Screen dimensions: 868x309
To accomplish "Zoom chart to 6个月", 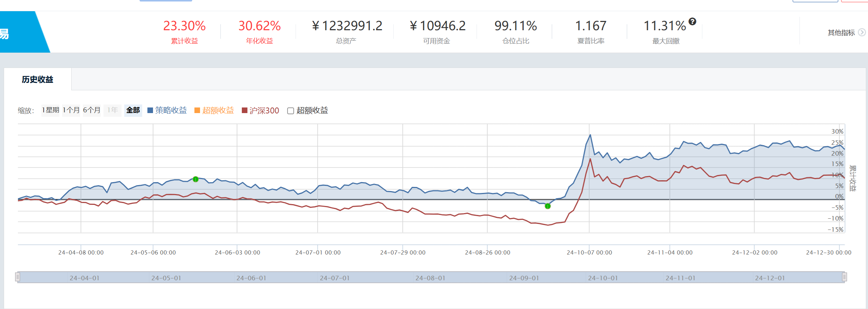I will click(x=91, y=110).
